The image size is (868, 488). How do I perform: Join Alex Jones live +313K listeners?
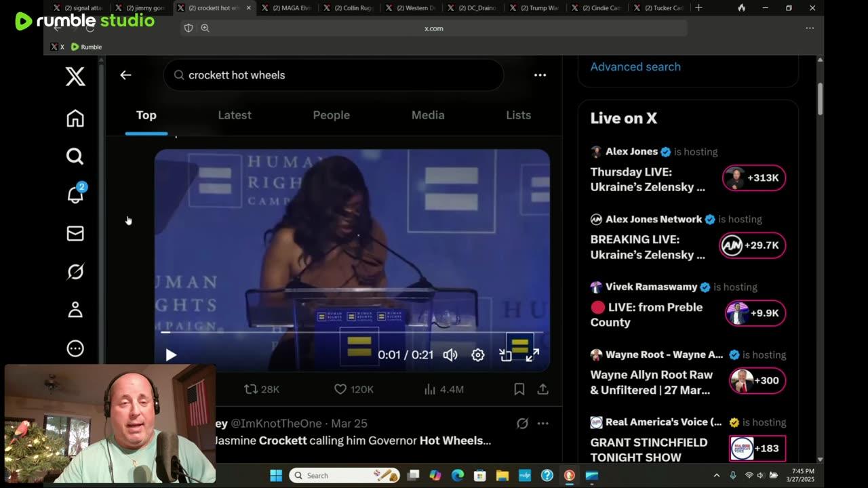click(x=754, y=178)
